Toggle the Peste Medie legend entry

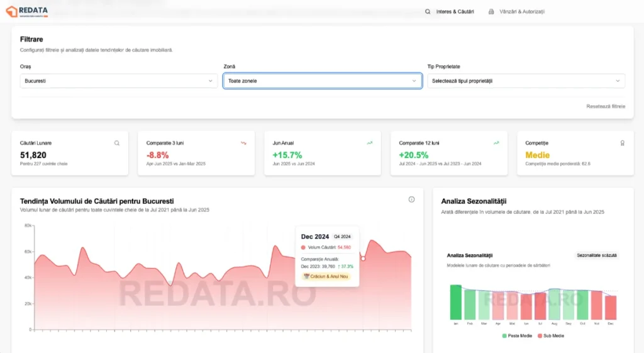[x=517, y=336]
